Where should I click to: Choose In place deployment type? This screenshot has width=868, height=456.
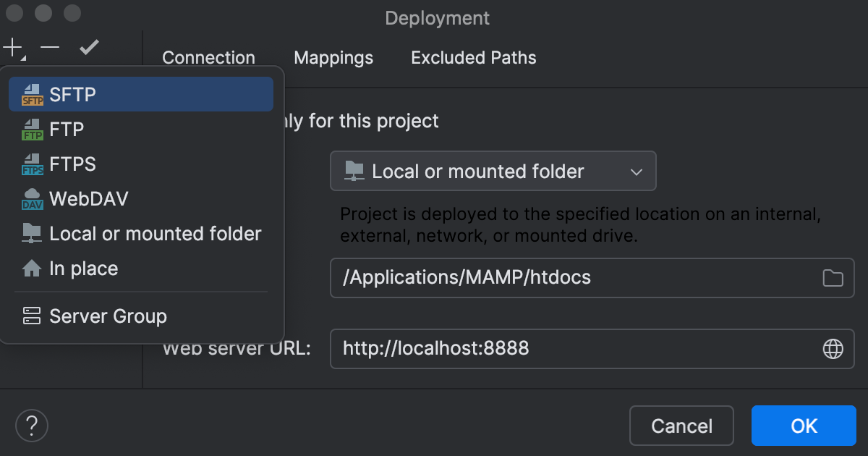pos(83,269)
